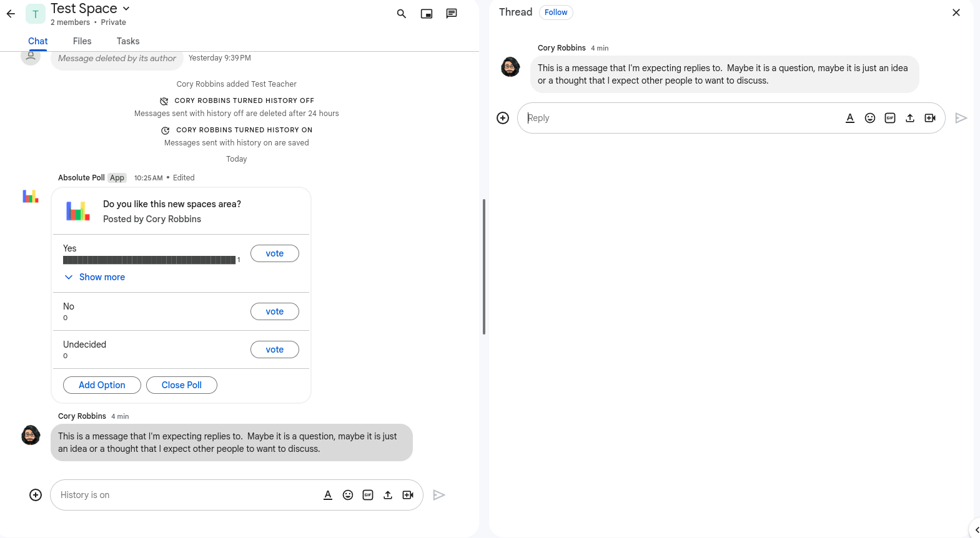Vote for the Yes option
The height and width of the screenshot is (538, 980).
pos(275,253)
